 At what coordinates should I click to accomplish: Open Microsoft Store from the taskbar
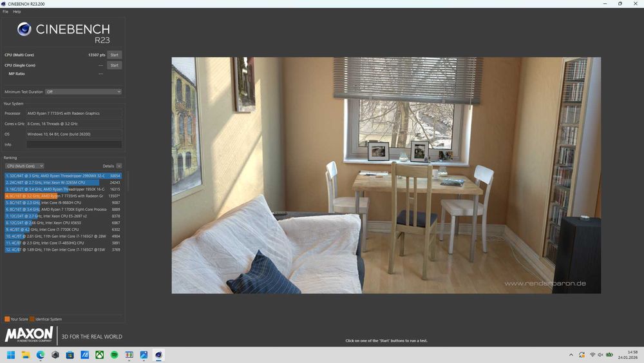pos(70,355)
